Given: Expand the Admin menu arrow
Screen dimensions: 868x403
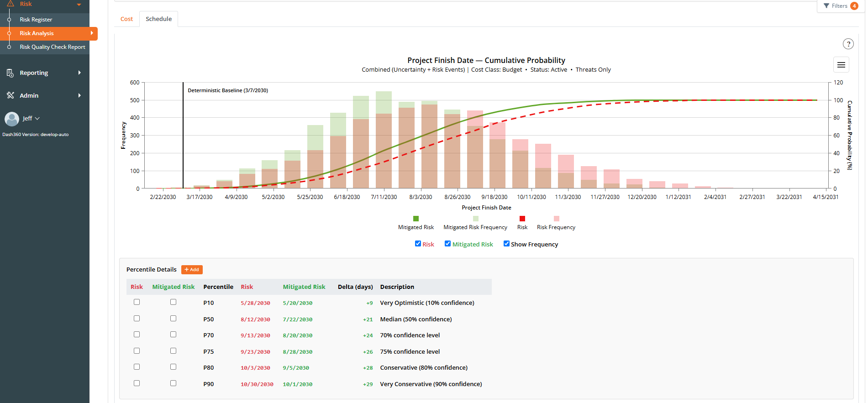Looking at the screenshot, I should [x=79, y=95].
